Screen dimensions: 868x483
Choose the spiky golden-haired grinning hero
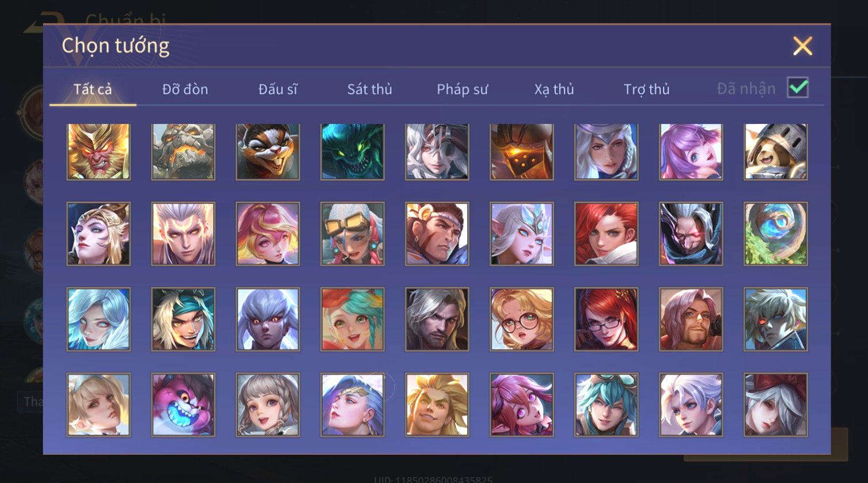click(437, 405)
